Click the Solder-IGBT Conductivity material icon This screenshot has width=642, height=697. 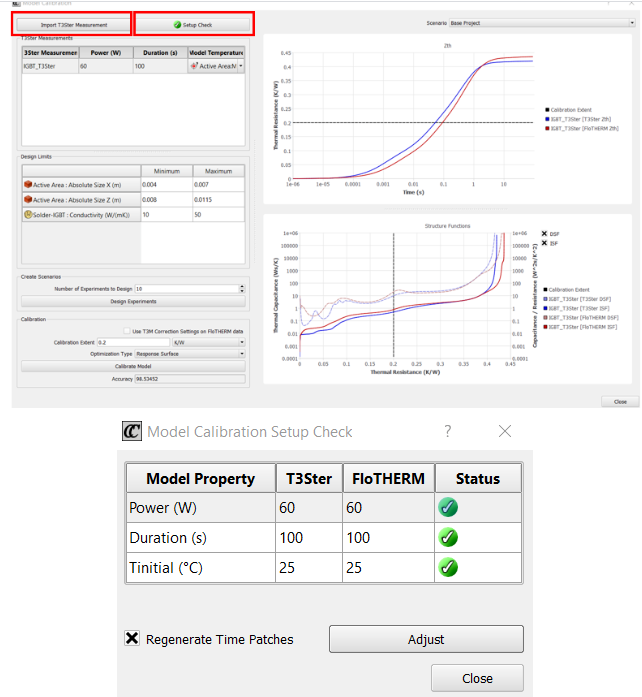coord(28,215)
